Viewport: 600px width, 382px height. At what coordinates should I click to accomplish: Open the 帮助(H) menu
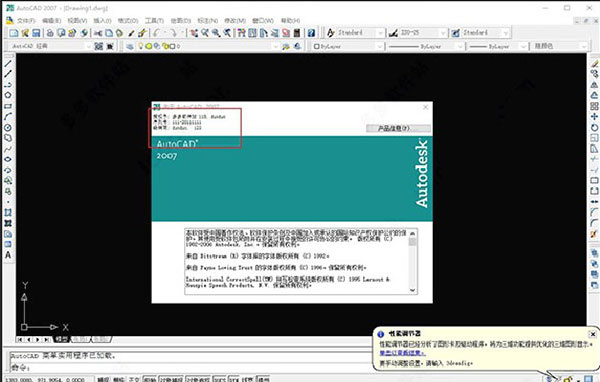click(x=290, y=20)
